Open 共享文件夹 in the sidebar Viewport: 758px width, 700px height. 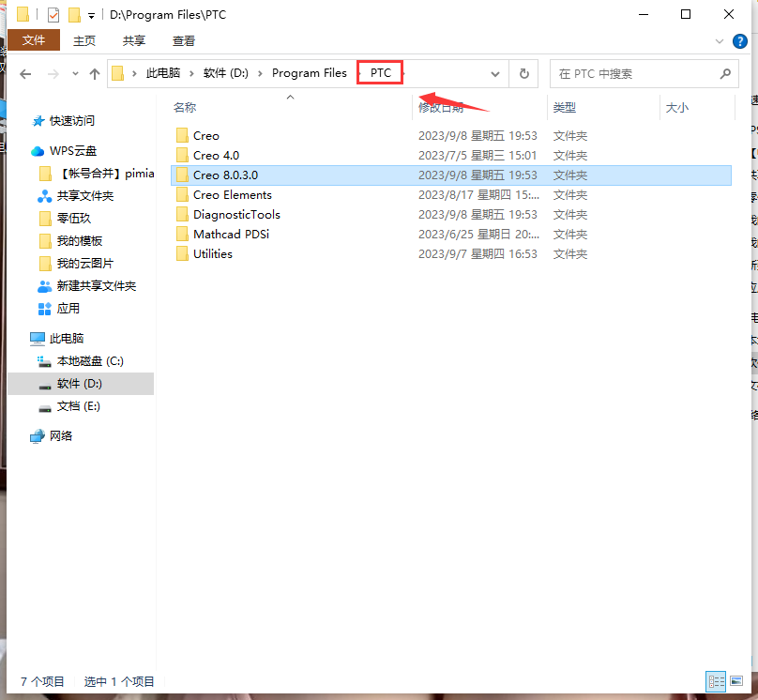pyautogui.click(x=85, y=196)
